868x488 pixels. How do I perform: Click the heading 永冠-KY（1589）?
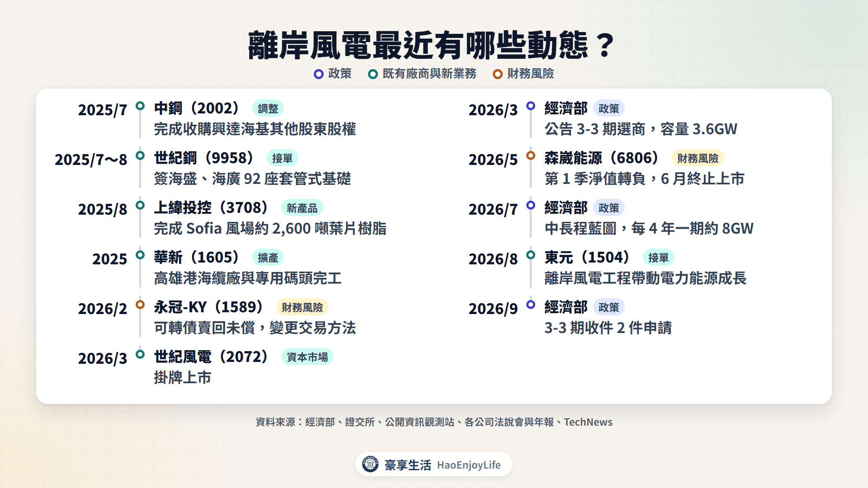[209, 307]
